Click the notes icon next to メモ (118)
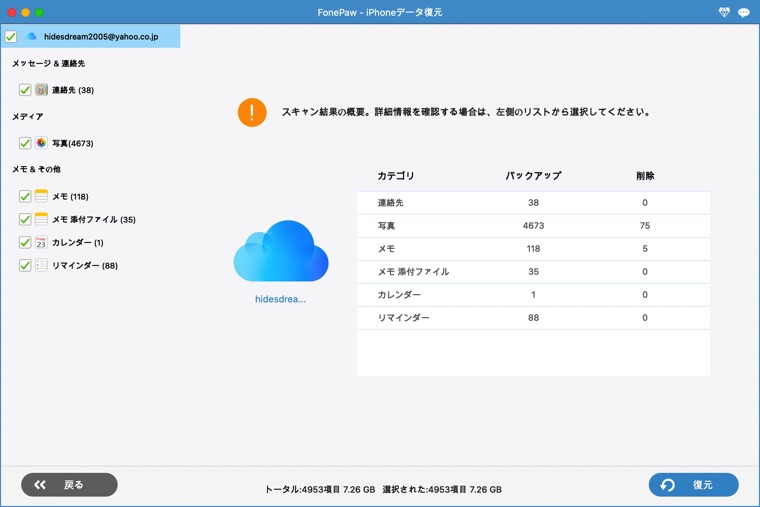Screen dimensions: 760x507 [x=41, y=196]
